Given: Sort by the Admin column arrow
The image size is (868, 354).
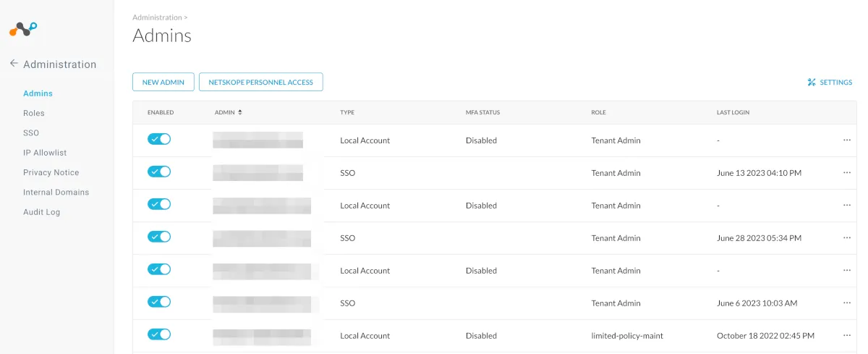Looking at the screenshot, I should (x=239, y=113).
